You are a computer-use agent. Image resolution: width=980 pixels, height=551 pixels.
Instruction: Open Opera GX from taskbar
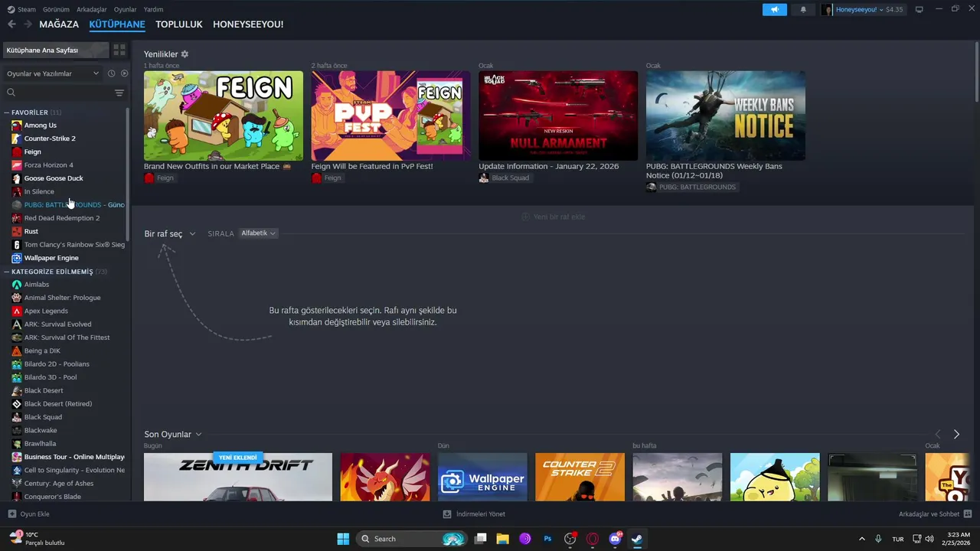(x=593, y=539)
